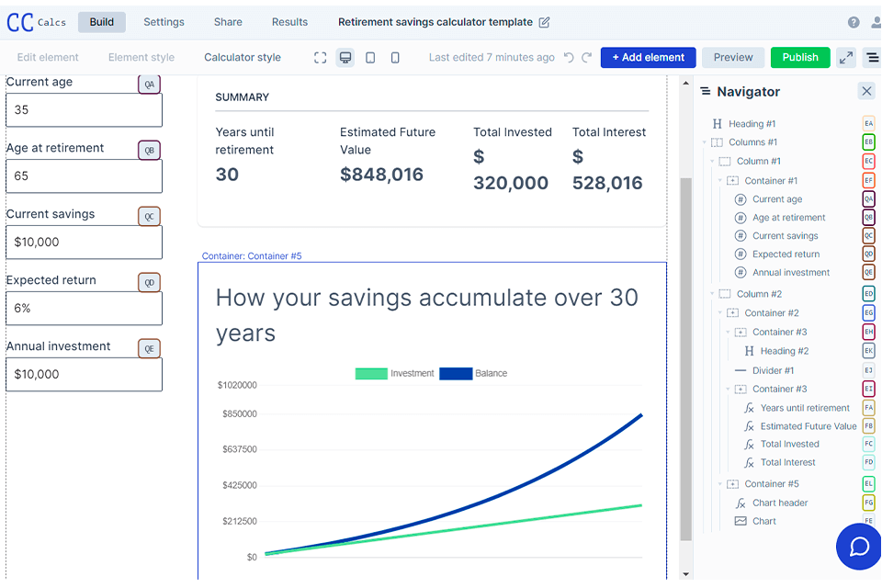Click the Current age input field
882x588 pixels.
point(84,110)
